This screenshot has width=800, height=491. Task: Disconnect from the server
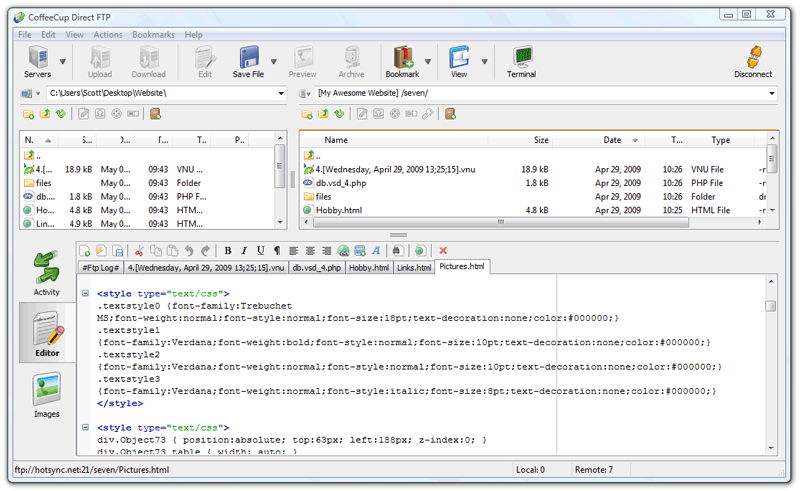click(753, 62)
